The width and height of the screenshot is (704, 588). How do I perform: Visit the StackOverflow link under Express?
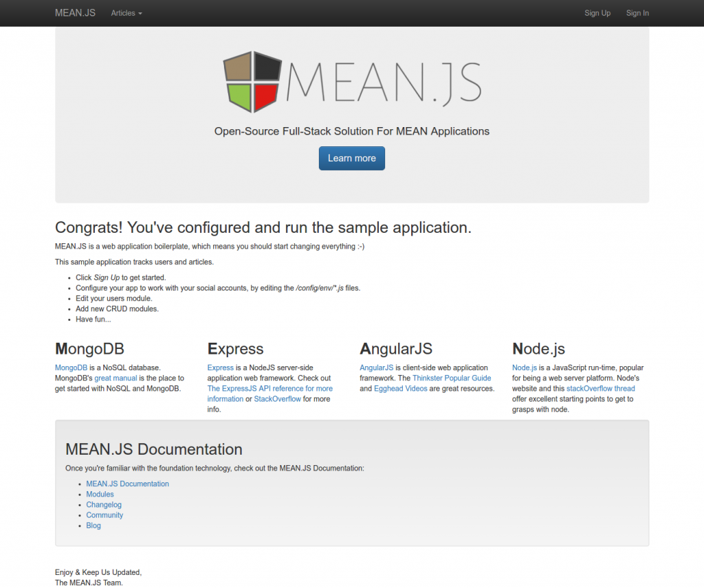[277, 399]
